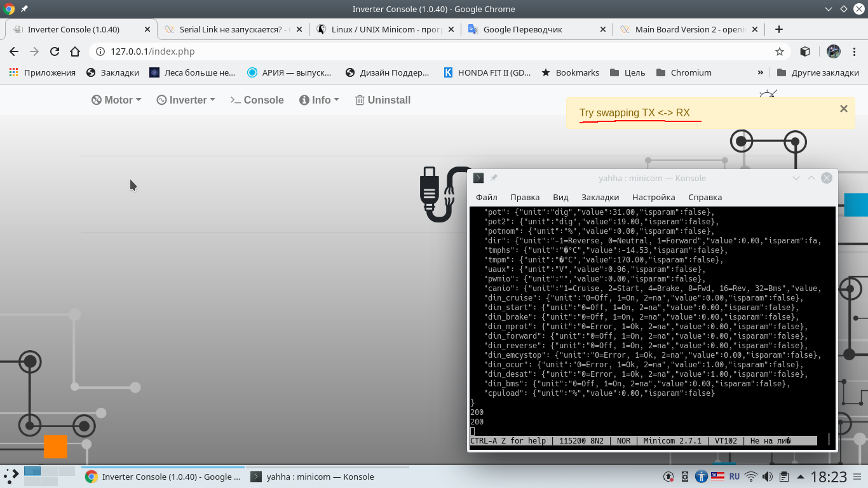Bookmark this page with the star icon

click(780, 51)
